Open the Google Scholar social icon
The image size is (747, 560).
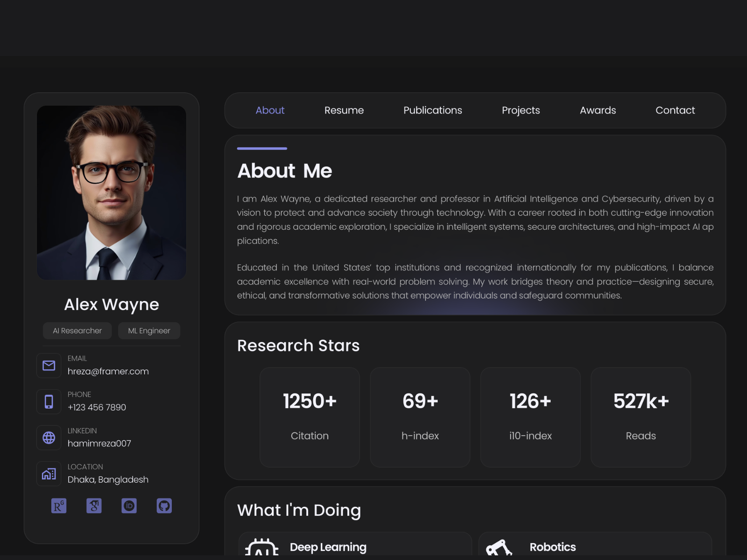point(94,506)
